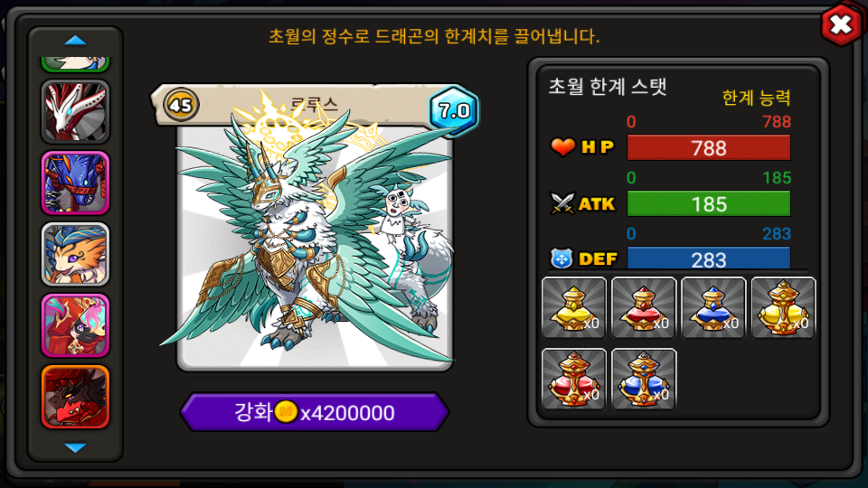Click the 7.0 hexagon grade badge
868x488 pixels.
coord(454,110)
